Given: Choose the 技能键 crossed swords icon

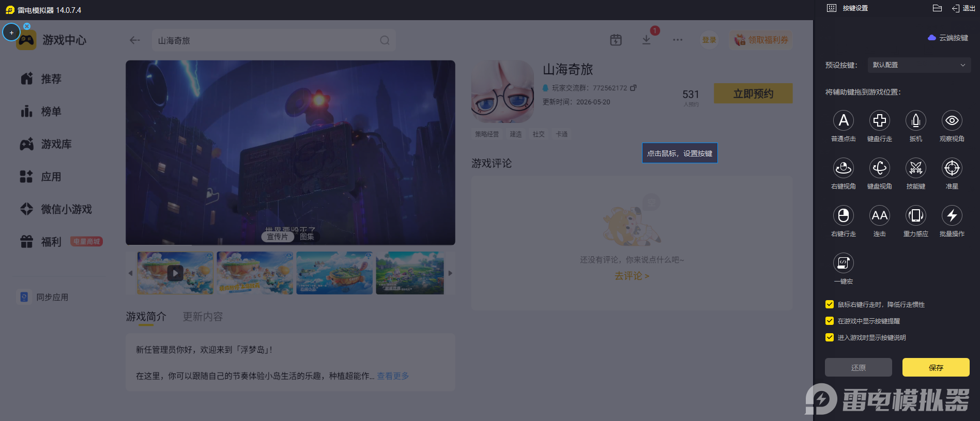Looking at the screenshot, I should click(x=916, y=168).
